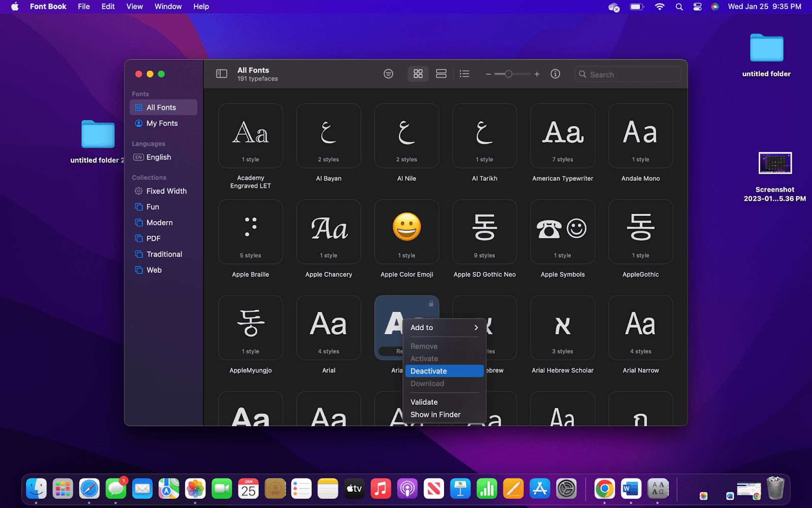Choose Validate from context menu

(445, 402)
